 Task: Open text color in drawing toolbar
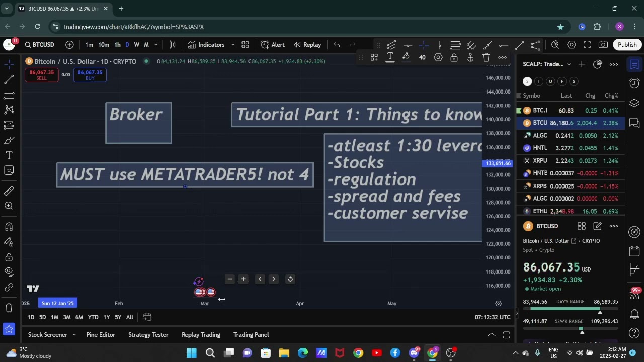(390, 57)
